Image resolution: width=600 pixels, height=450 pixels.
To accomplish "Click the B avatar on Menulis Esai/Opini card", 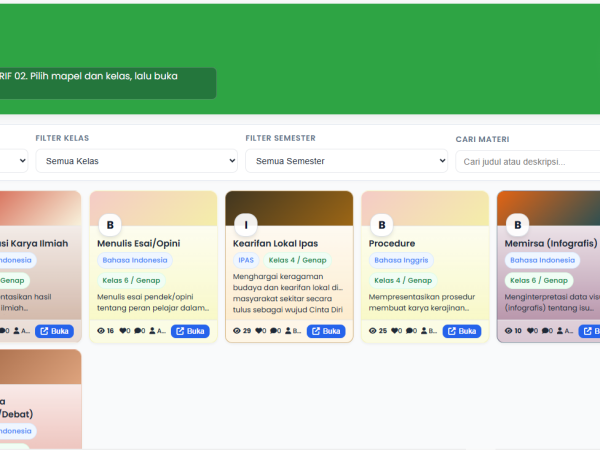I will (110, 225).
